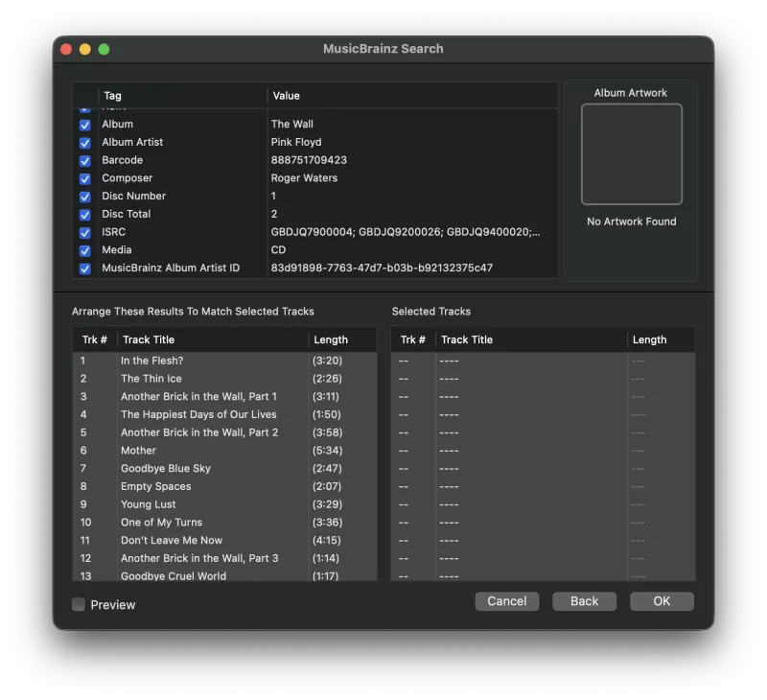767x700 pixels.
Task: Zoom the MusicBrainz Search window
Action: 104,49
